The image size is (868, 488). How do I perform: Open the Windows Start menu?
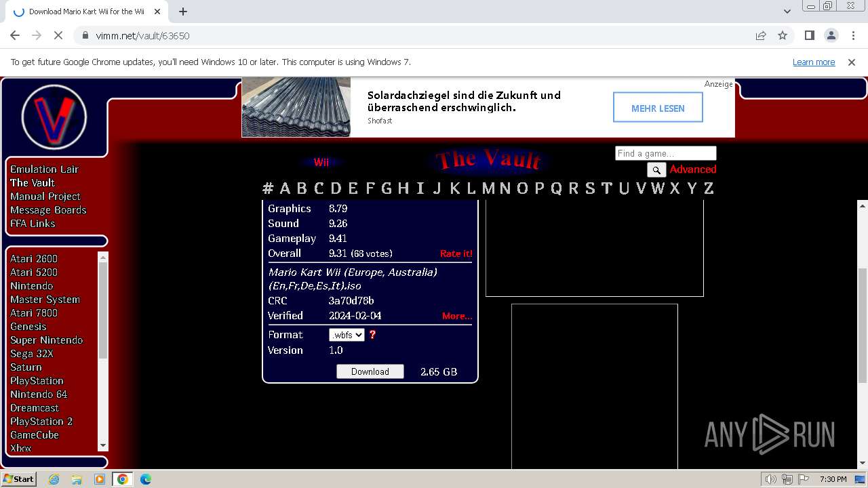19,479
